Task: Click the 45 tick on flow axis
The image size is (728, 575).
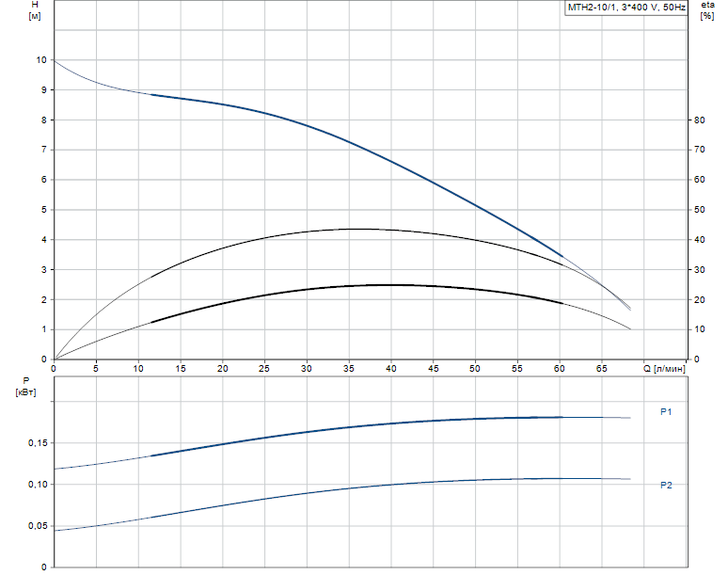Action: pos(434,368)
